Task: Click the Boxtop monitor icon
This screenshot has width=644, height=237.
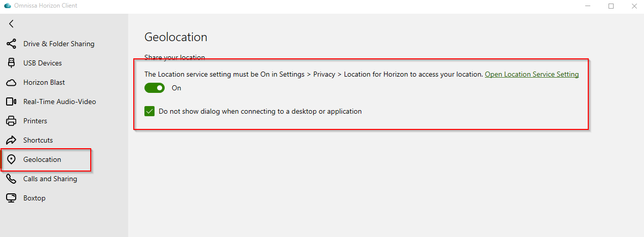Action: pos(11,198)
